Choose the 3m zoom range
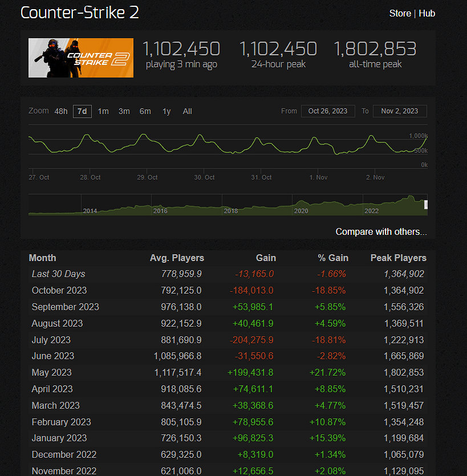The width and height of the screenshot is (467, 476). click(124, 111)
